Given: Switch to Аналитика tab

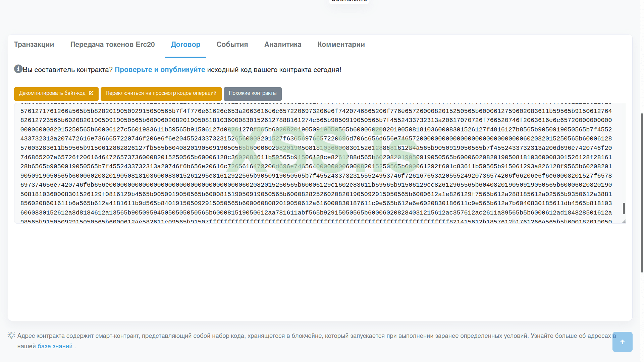Looking at the screenshot, I should [283, 45].
